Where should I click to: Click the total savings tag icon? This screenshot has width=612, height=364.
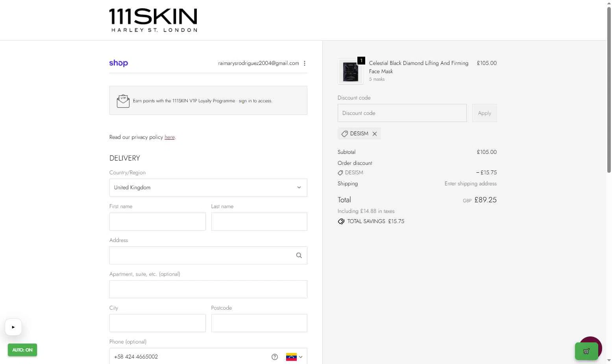(x=341, y=222)
